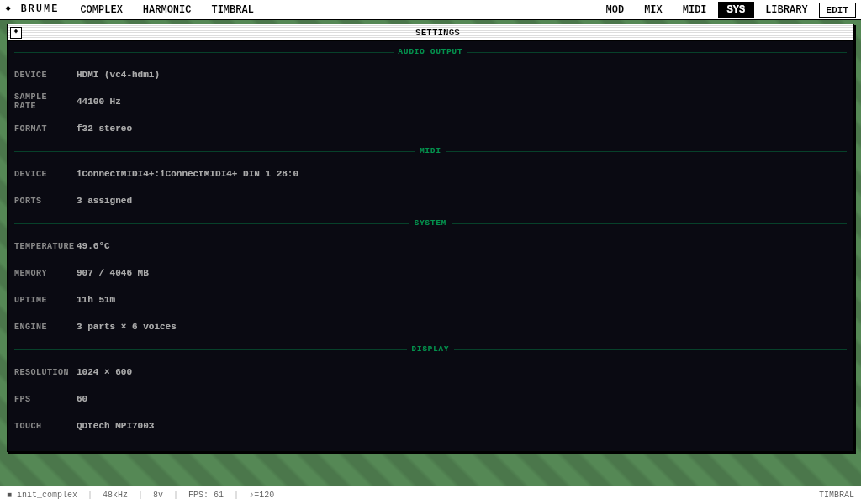Click the tempo note icon showing 120

click(261, 494)
